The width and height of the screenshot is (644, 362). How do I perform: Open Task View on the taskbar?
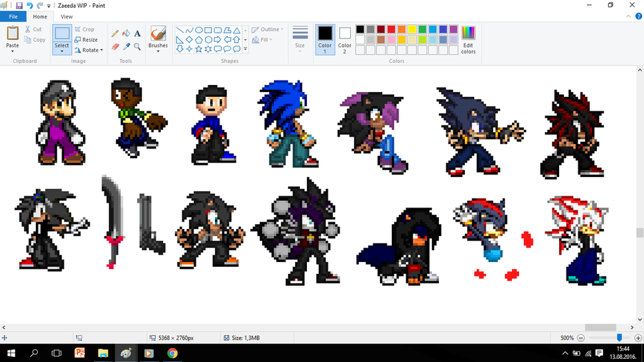pyautogui.click(x=57, y=353)
